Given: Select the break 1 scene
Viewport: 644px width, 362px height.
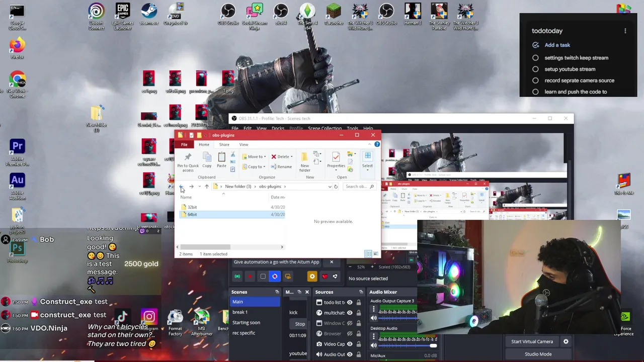Looking at the screenshot, I should point(255,312).
